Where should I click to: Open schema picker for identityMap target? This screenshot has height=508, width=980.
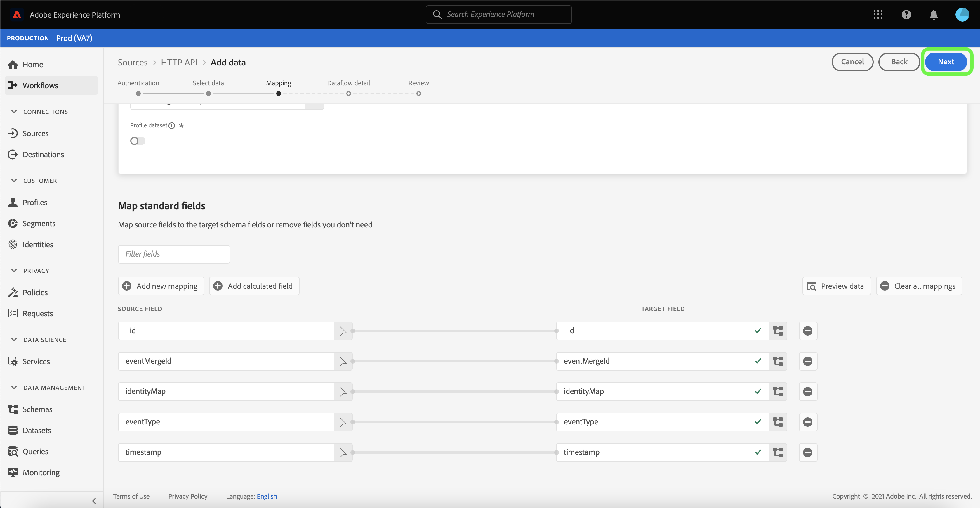(x=778, y=391)
